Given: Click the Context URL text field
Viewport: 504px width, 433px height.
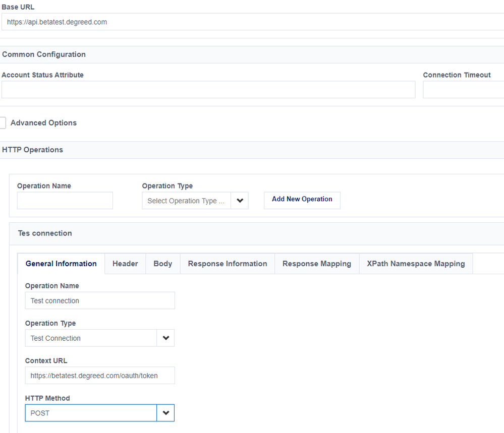Looking at the screenshot, I should pos(100,376).
